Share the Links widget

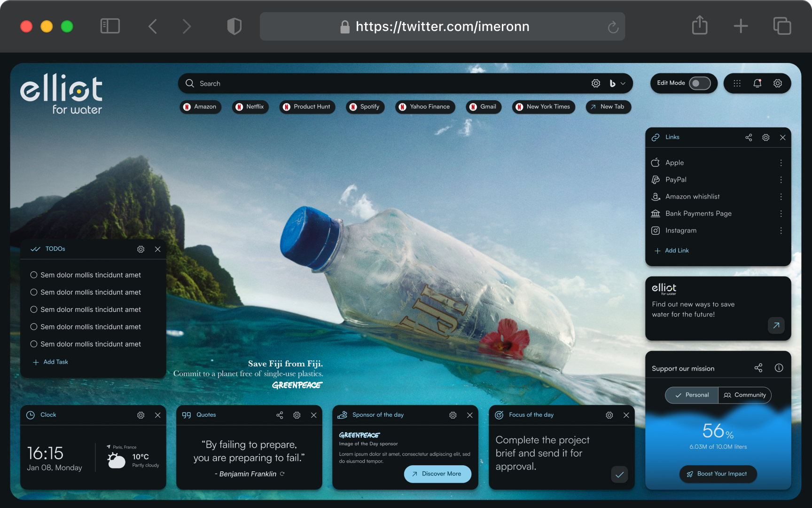tap(749, 137)
